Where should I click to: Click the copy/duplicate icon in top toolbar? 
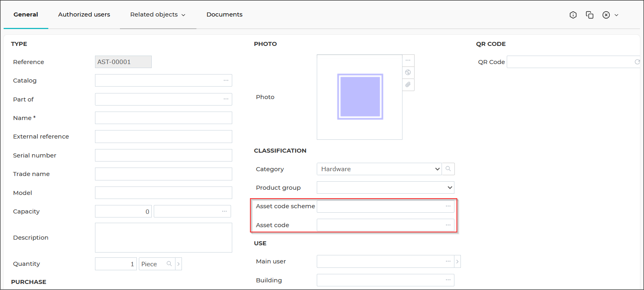point(590,15)
